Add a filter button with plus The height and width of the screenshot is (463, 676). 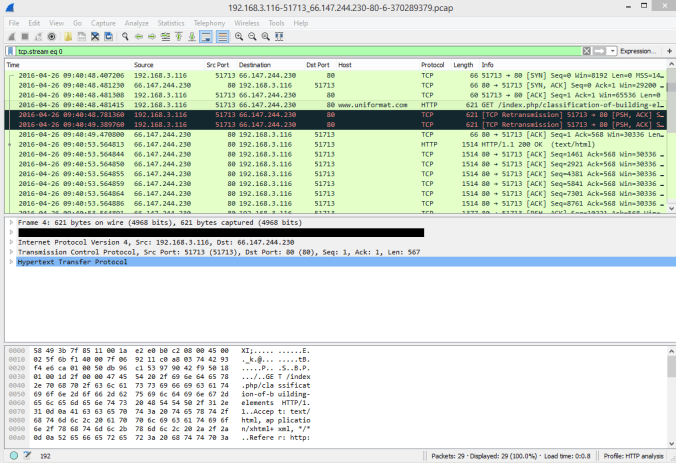[x=669, y=51]
